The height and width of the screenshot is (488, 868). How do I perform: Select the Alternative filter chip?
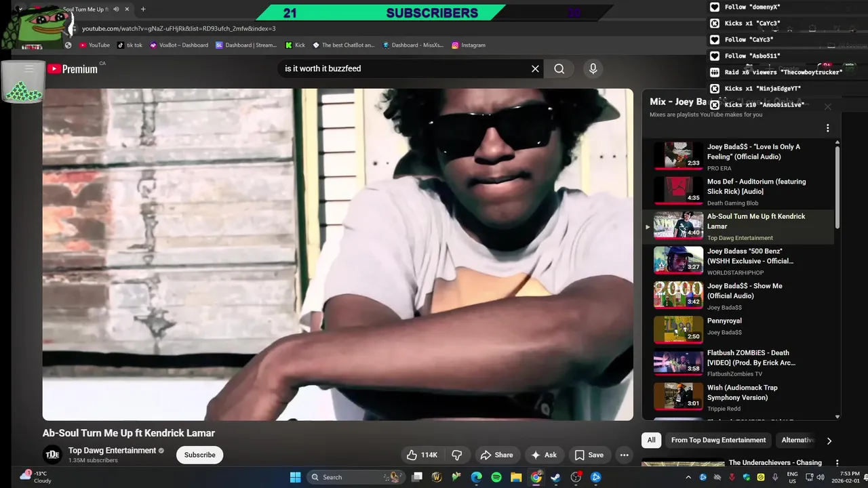[x=797, y=440]
